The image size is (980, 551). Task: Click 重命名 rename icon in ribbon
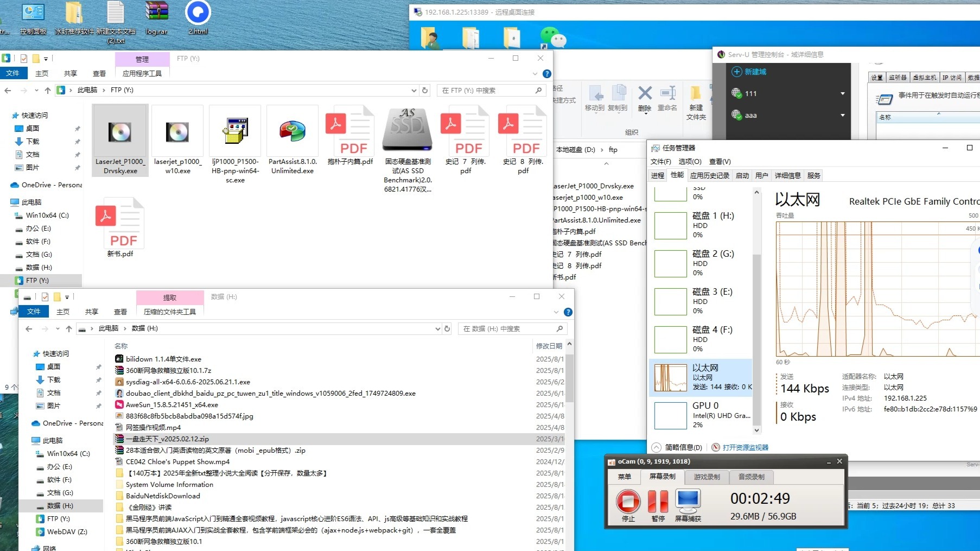click(x=667, y=93)
